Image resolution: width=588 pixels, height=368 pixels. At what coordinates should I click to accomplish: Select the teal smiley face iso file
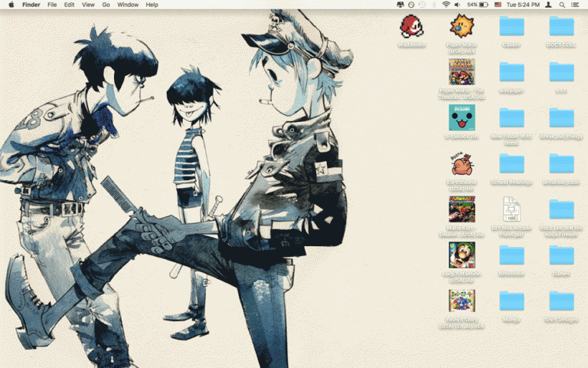462,118
